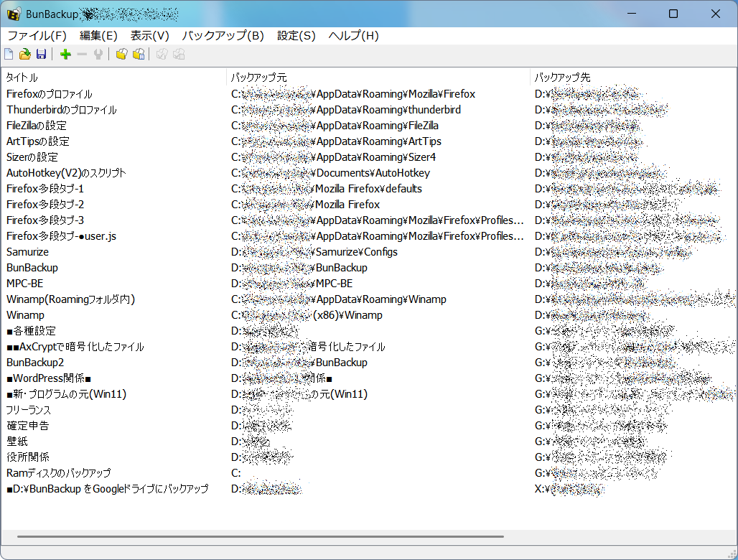Select the Samurize backup entry

pyautogui.click(x=28, y=252)
